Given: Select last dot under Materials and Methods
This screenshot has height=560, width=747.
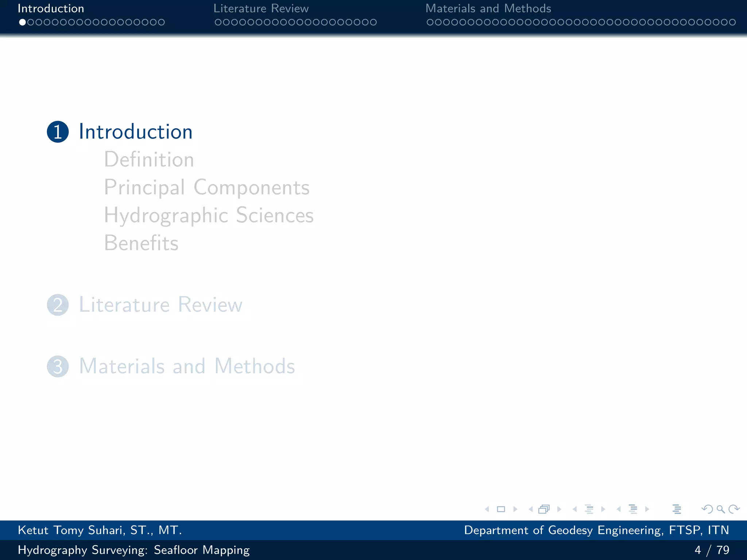Looking at the screenshot, I should [732, 22].
